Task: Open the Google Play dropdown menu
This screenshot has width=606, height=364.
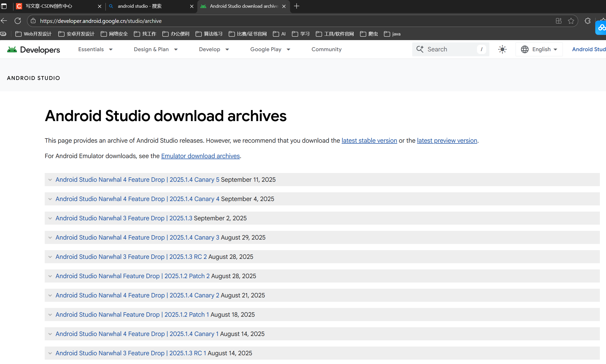Action: [x=270, y=49]
